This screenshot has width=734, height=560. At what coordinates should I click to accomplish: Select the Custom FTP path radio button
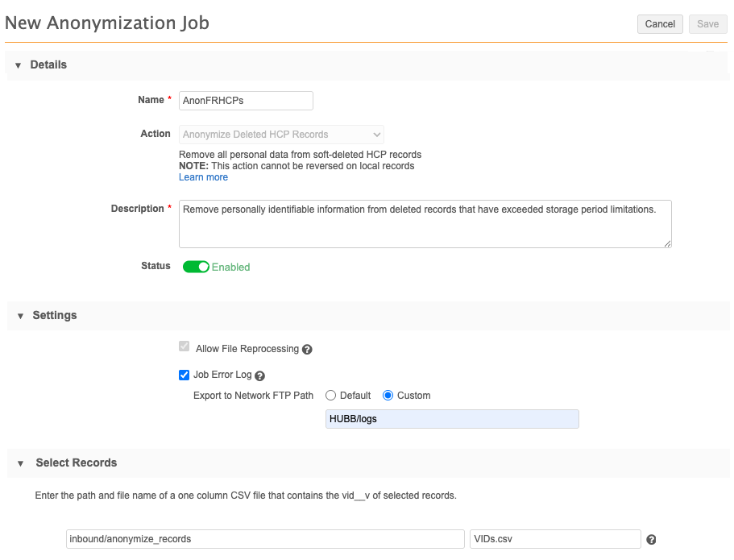point(388,395)
